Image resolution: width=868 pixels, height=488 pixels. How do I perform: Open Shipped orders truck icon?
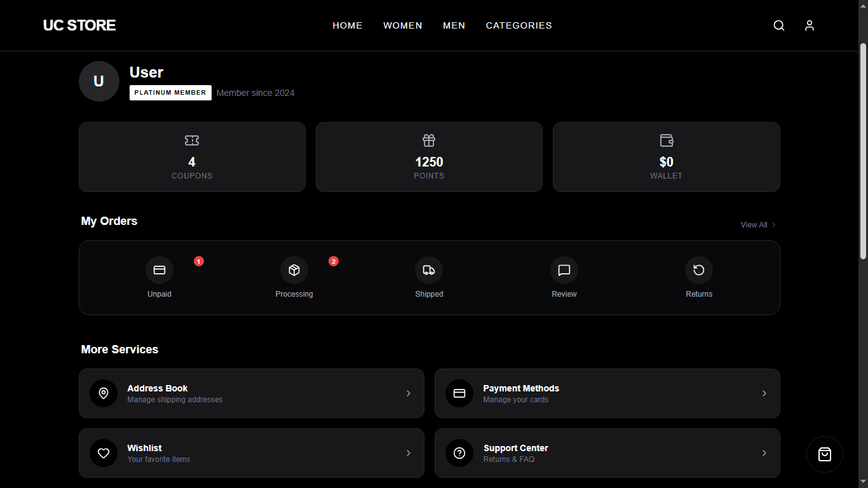click(x=429, y=270)
